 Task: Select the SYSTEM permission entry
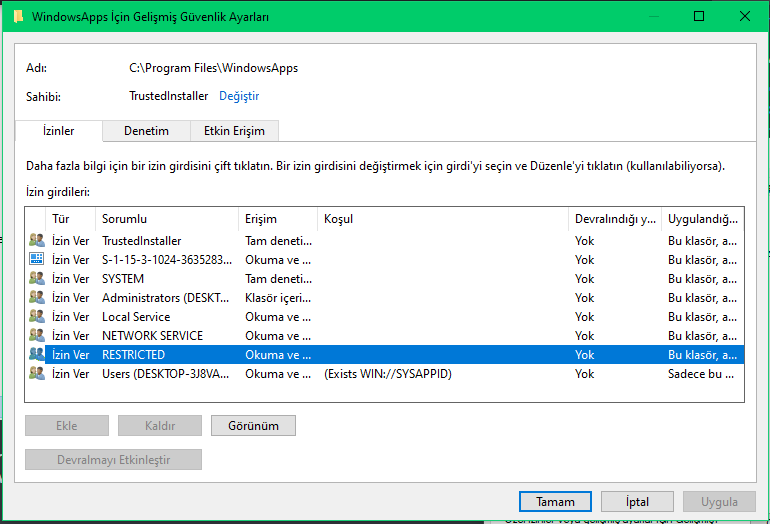pos(385,278)
